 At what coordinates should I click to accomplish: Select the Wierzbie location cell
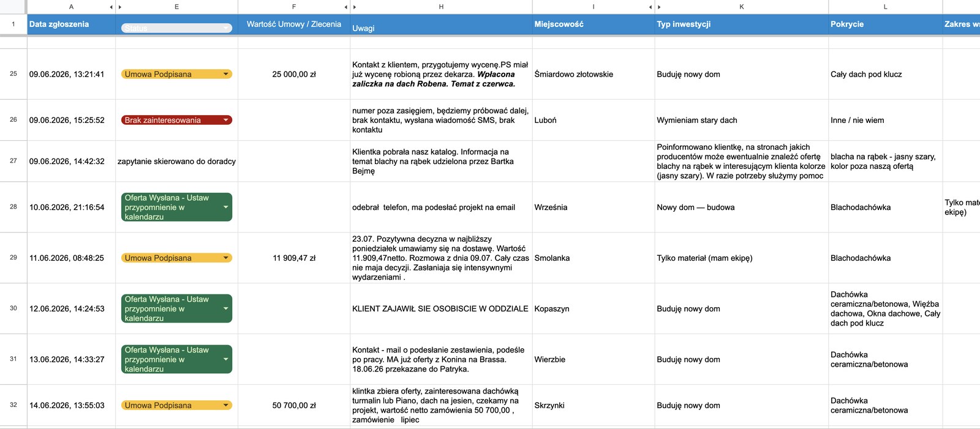(x=594, y=359)
